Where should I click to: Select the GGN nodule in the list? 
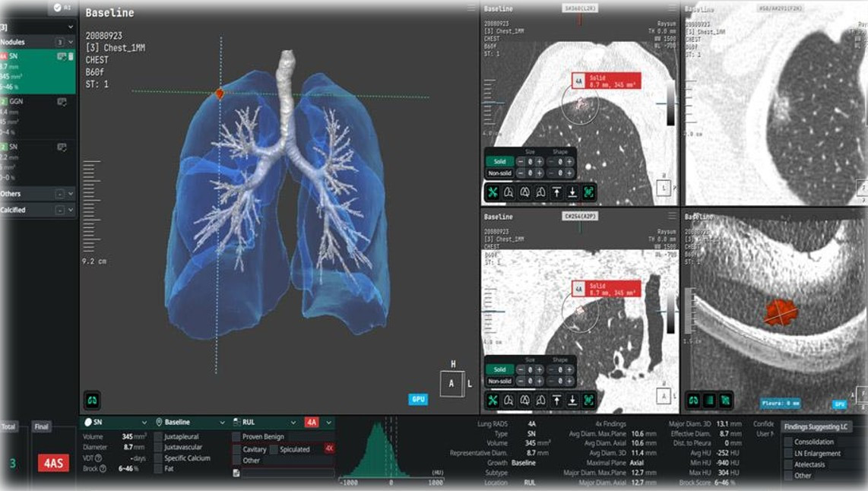(38, 117)
